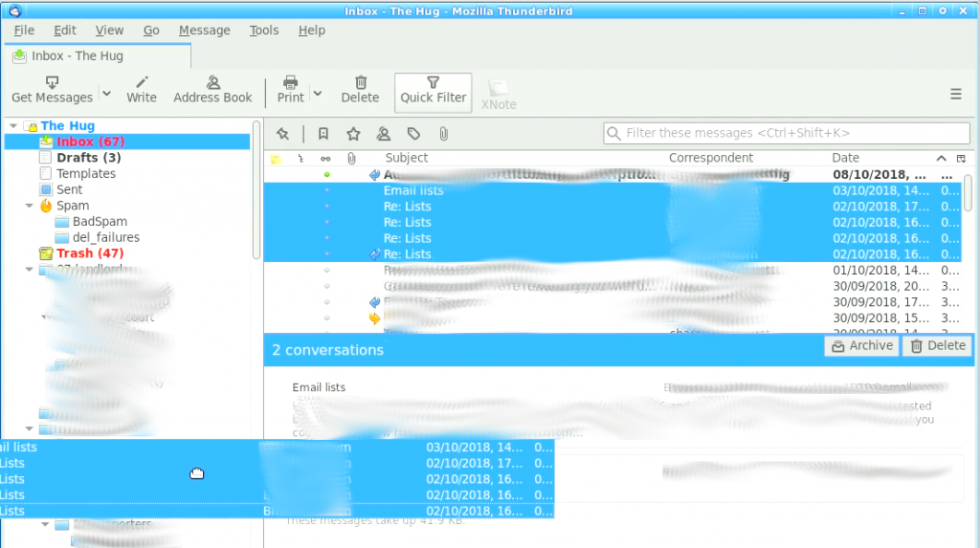Open the Get Messages dropdown arrow

click(107, 93)
